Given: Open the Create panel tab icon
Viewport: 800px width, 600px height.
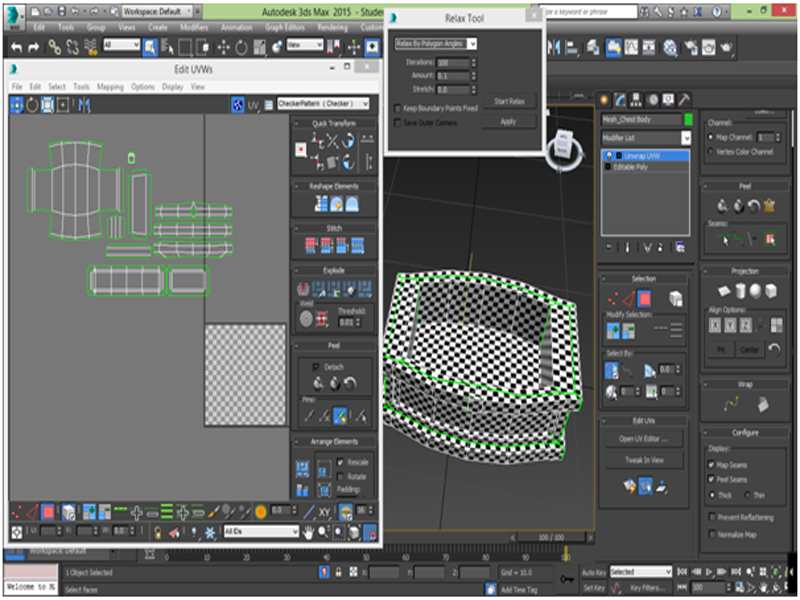Looking at the screenshot, I should (604, 100).
